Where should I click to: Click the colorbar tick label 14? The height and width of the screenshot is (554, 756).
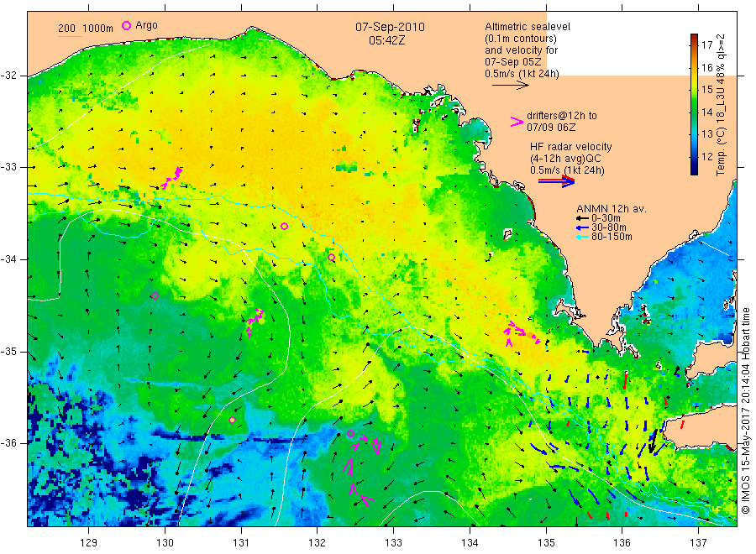coord(706,112)
